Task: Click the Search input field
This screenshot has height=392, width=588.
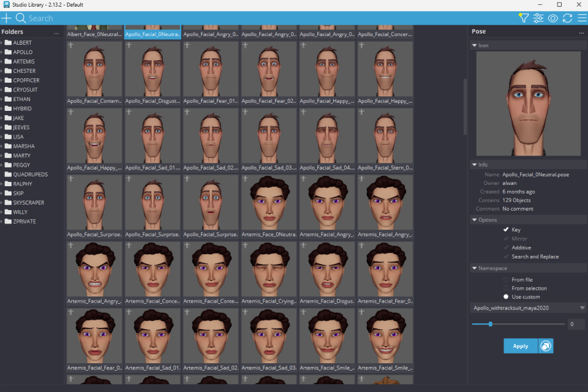Action: pyautogui.click(x=270, y=18)
